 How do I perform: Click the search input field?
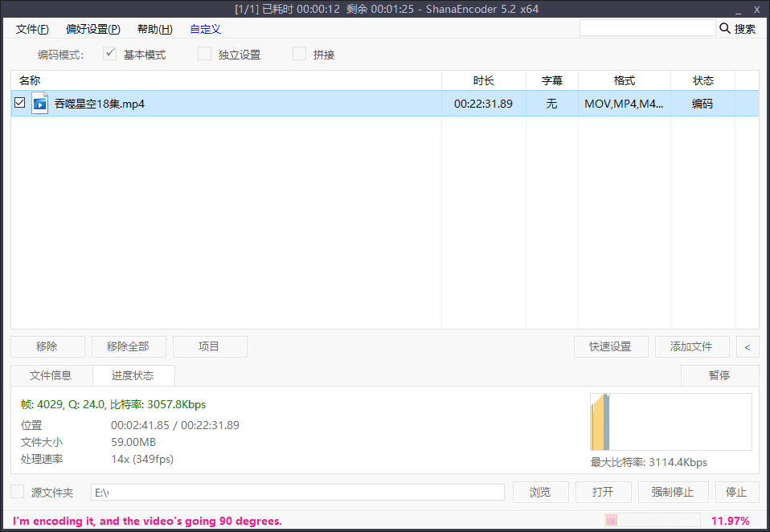647,28
